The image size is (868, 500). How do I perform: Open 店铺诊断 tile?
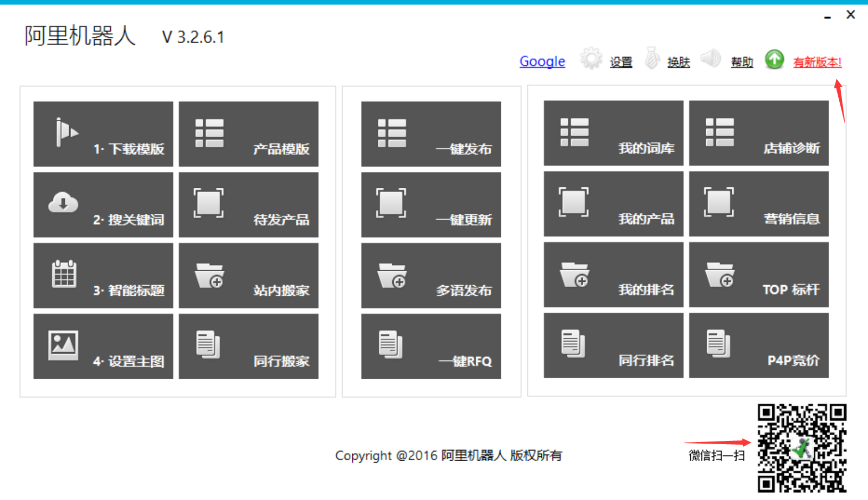tap(759, 133)
